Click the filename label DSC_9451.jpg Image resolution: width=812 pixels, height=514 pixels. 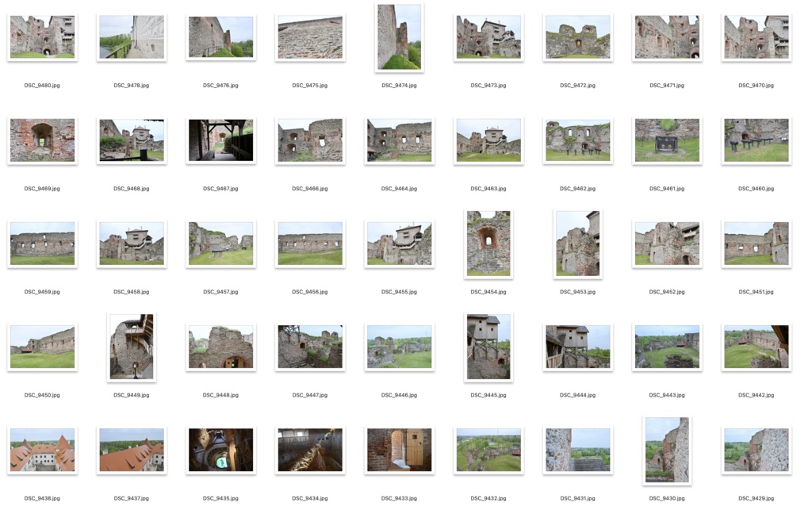(756, 292)
